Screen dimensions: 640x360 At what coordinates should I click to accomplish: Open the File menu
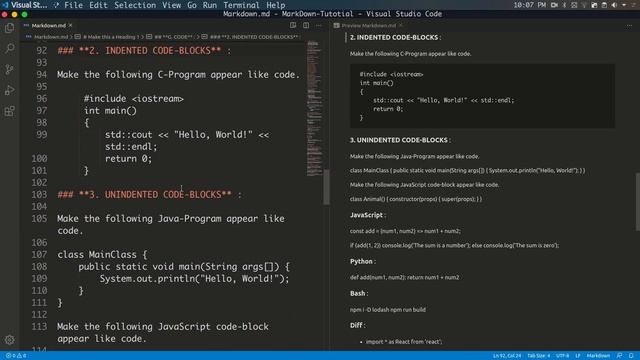point(73,5)
